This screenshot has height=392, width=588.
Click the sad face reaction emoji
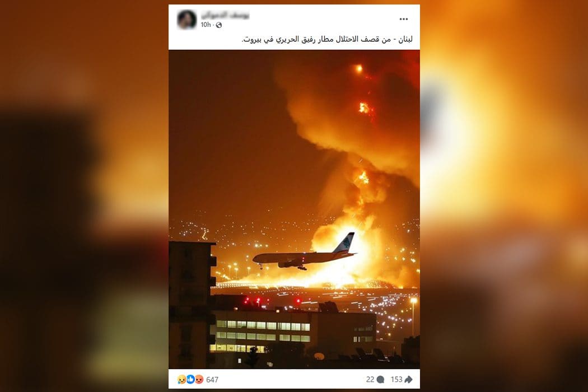click(x=181, y=379)
